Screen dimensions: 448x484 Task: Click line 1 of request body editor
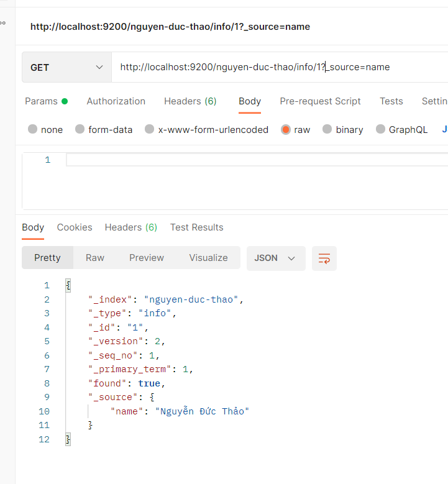coord(249,160)
